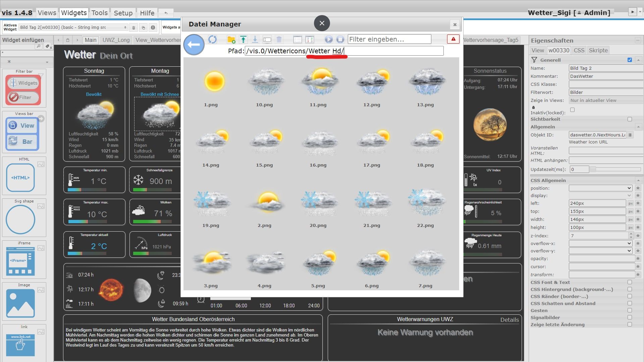Copy the active widget
Viewport: 644px width, 362px height.
click(x=143, y=27)
